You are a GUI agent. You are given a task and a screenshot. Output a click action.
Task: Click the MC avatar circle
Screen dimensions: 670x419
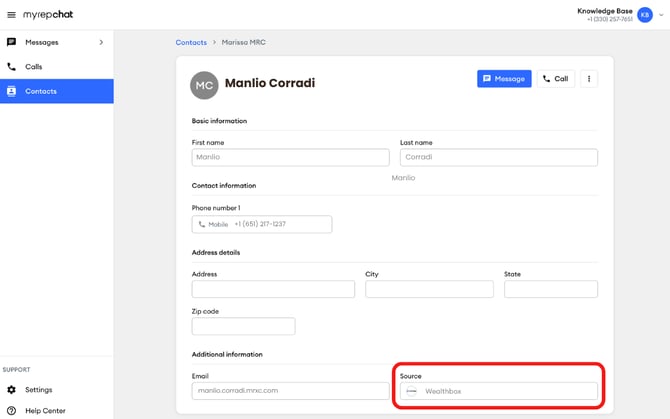[204, 85]
